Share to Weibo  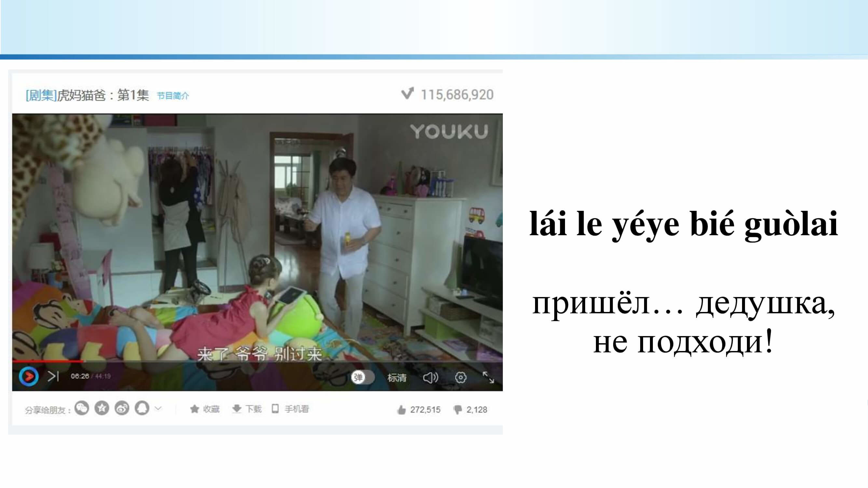tap(122, 408)
